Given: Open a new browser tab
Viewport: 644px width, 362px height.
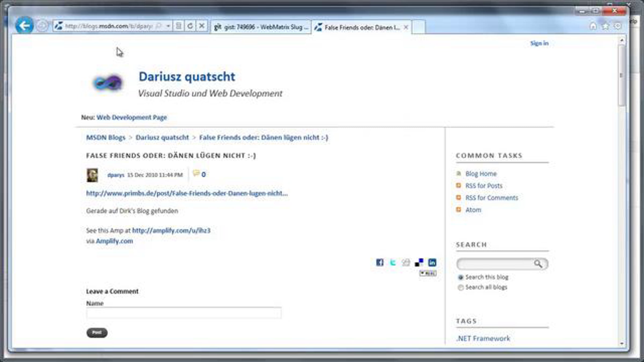Looking at the screenshot, I should click(x=419, y=27).
